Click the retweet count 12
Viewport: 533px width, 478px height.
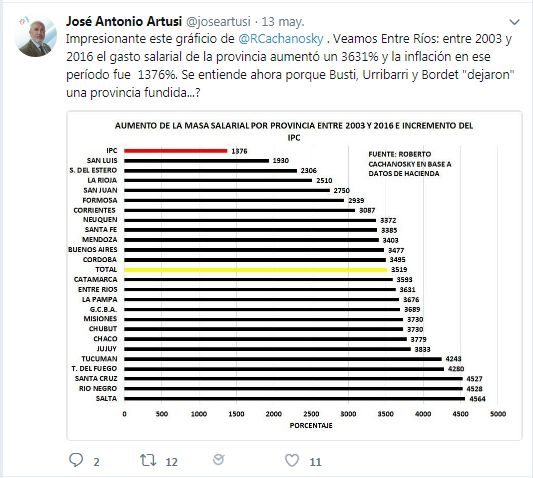point(171,462)
